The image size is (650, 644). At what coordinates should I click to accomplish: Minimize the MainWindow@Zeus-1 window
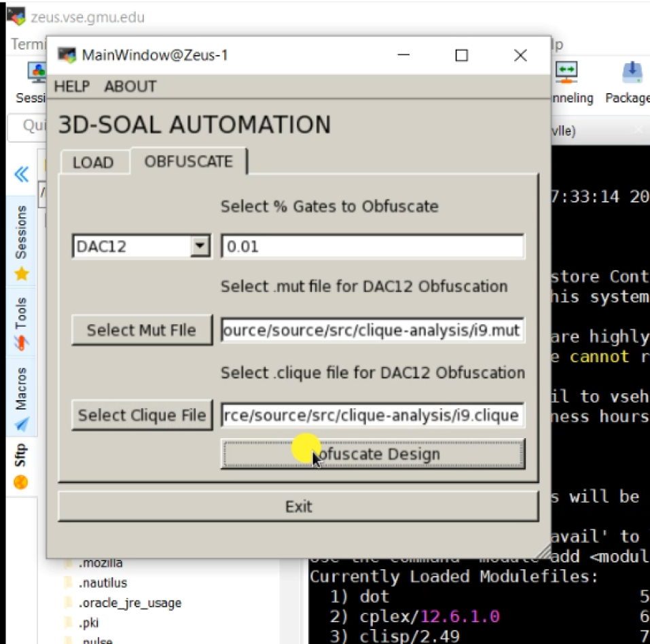[x=403, y=55]
